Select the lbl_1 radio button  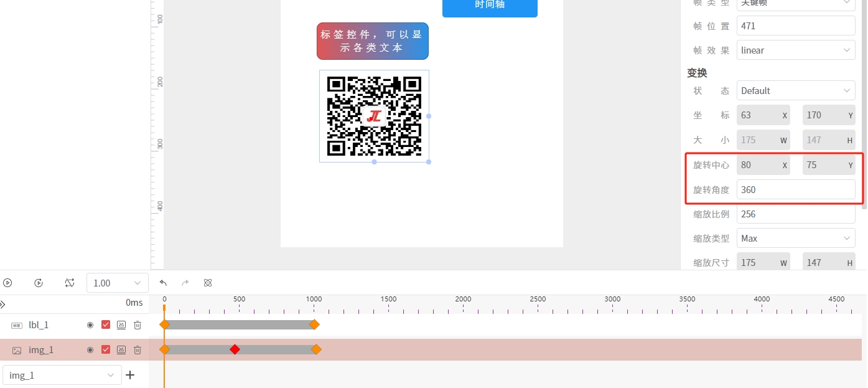click(90, 324)
